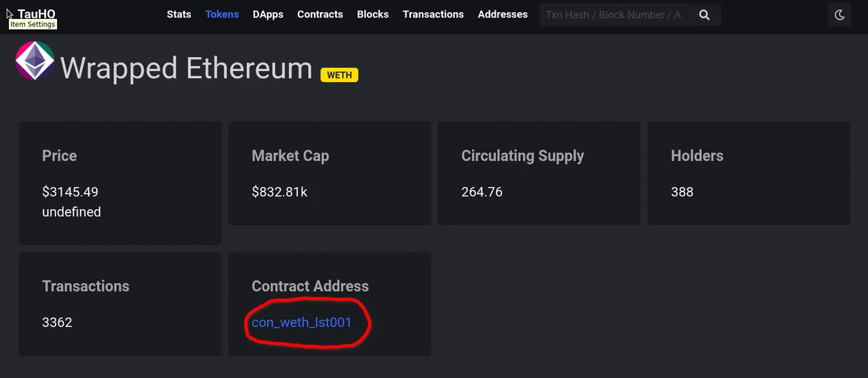The height and width of the screenshot is (378, 868).
Task: Go to the DApps page
Action: pyautogui.click(x=268, y=14)
